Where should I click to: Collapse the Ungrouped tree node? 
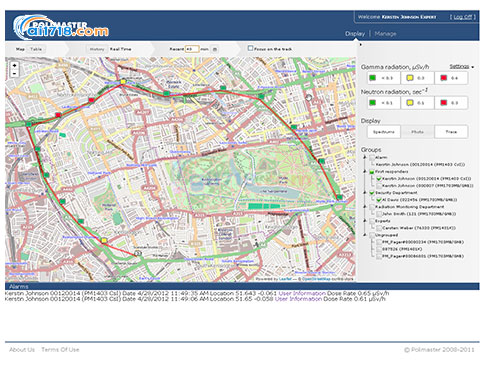tap(365, 235)
